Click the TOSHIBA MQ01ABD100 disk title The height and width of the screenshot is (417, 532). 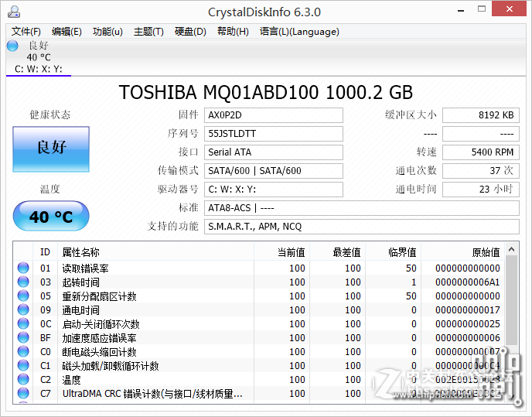click(x=266, y=92)
